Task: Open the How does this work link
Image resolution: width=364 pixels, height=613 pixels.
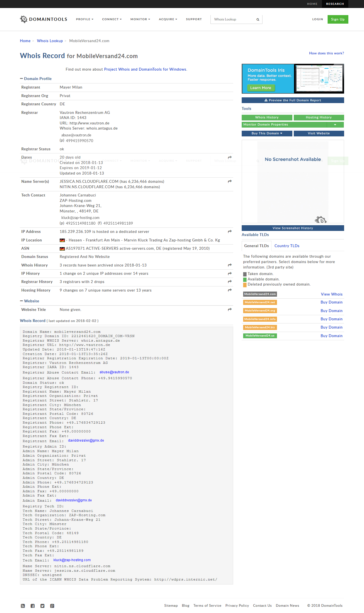Action: (326, 53)
